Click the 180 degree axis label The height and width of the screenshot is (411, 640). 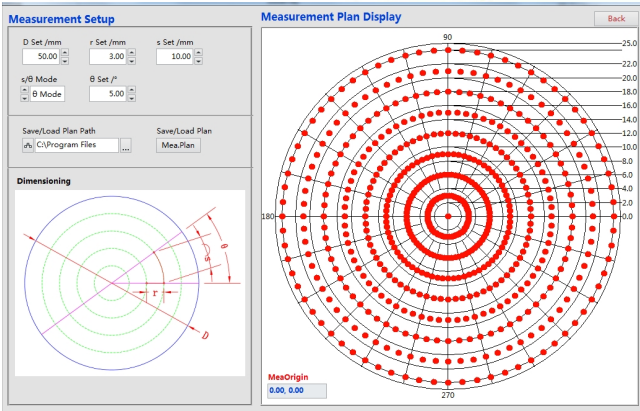(x=268, y=216)
